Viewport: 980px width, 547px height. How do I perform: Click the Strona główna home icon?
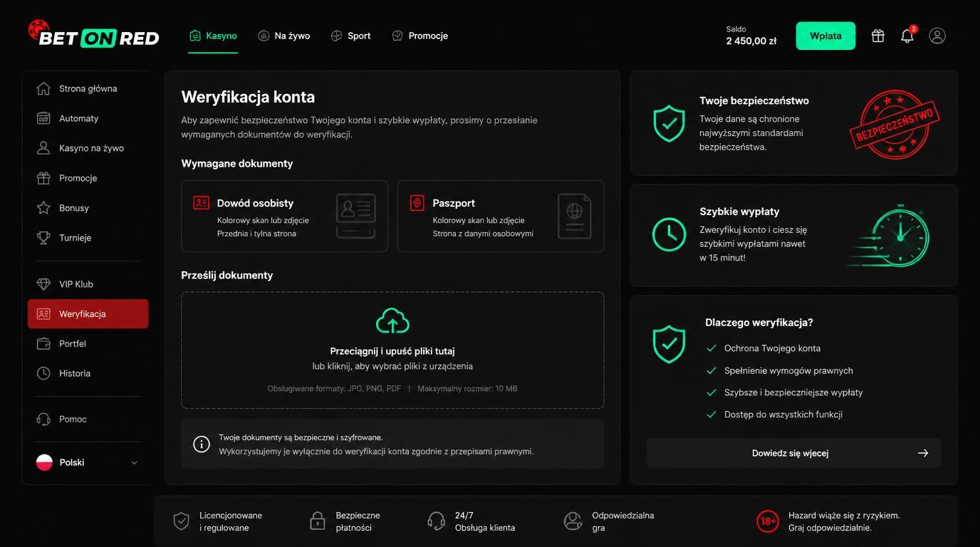tap(43, 88)
